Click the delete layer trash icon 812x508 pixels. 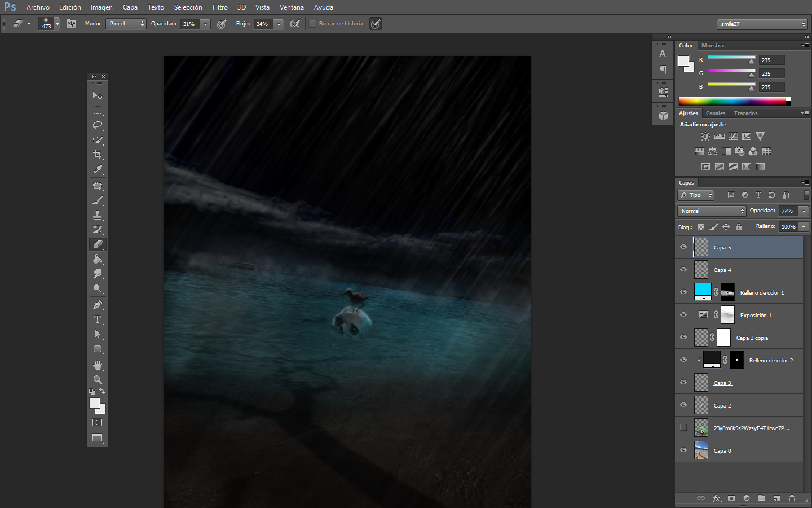[x=792, y=498]
